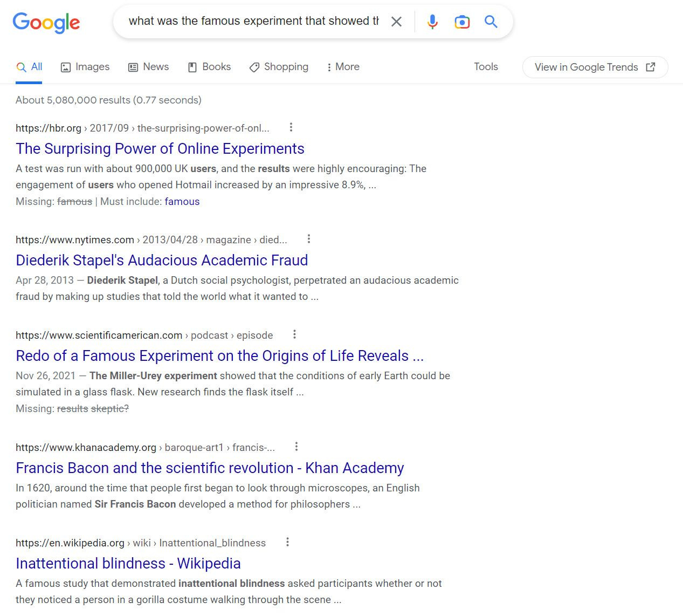Click the Apr 28, 2013 snippet date
Image resolution: width=683 pixels, height=616 pixels.
point(45,280)
